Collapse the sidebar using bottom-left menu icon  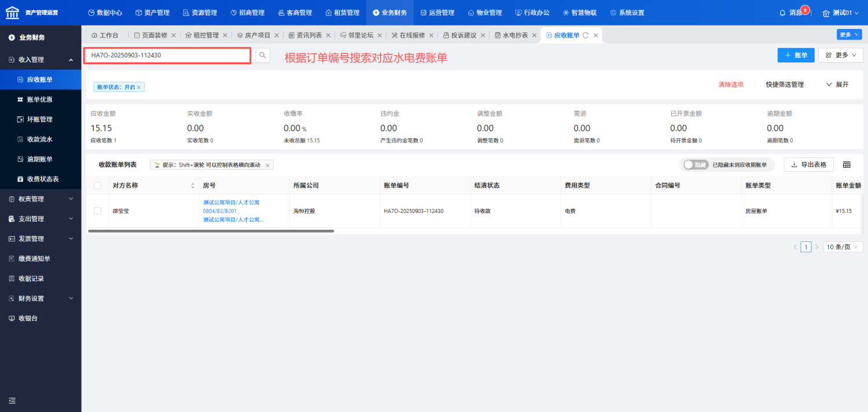pos(12,400)
